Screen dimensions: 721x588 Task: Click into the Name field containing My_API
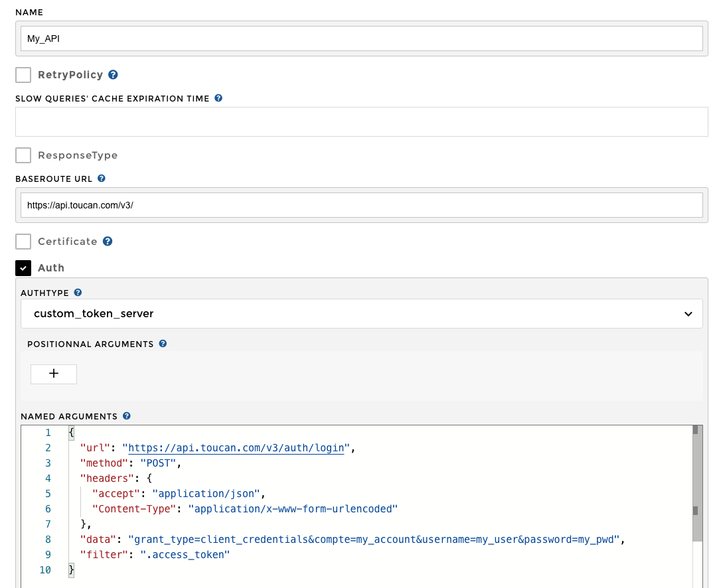tap(361, 38)
